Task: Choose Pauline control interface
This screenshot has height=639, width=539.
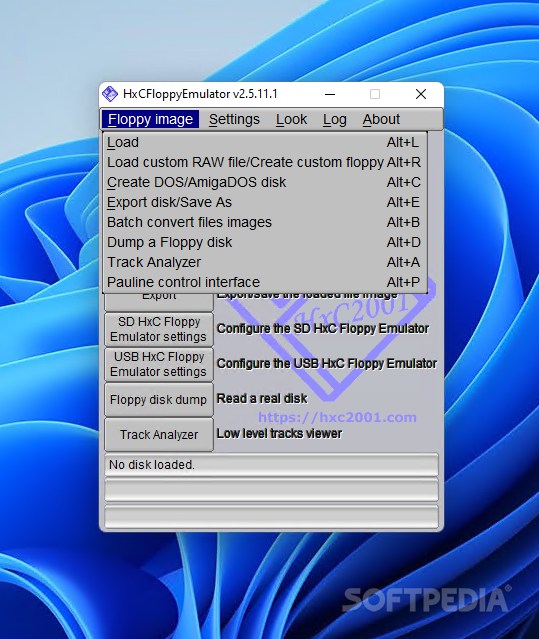Action: (x=265, y=282)
